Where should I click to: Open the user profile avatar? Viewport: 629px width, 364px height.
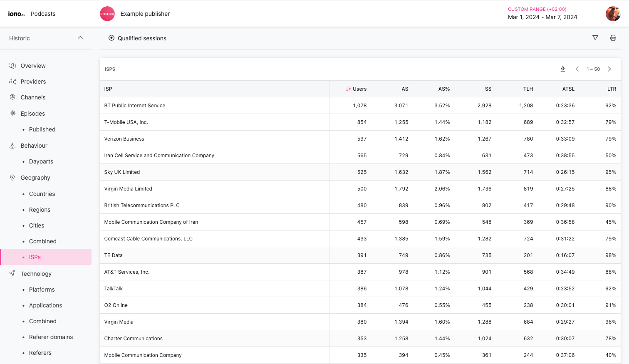pos(613,14)
